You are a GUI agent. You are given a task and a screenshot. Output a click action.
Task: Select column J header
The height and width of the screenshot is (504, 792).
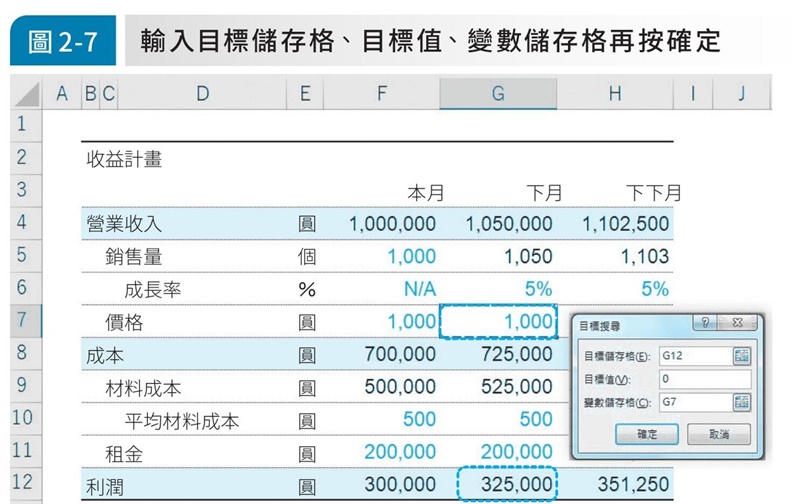(x=741, y=94)
